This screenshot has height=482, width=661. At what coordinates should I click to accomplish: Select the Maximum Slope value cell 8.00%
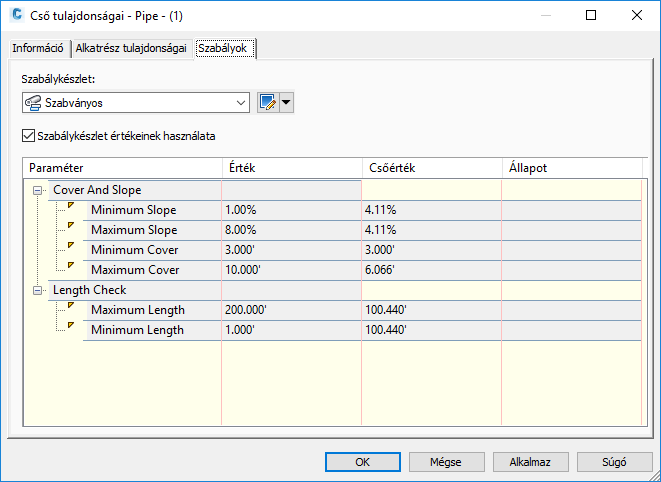[x=290, y=230]
